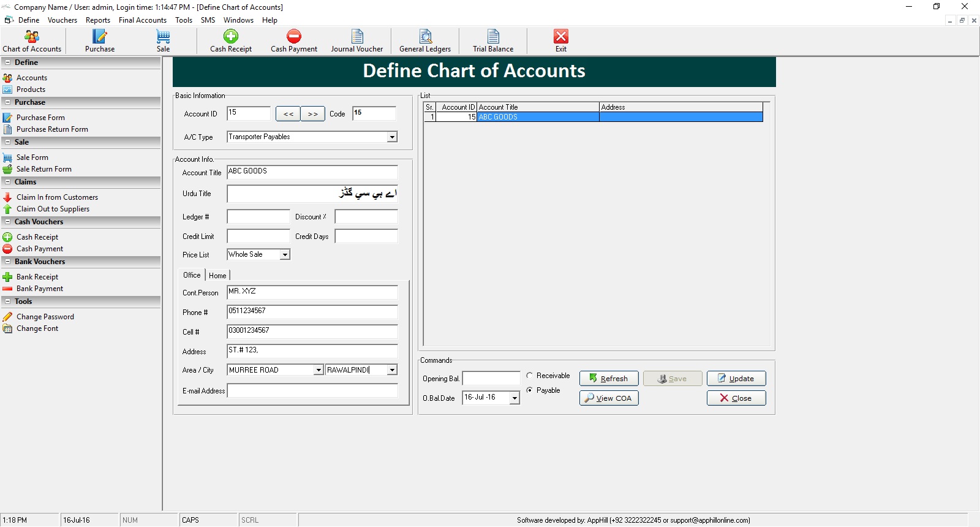980x527 pixels.
Task: Open General Ledgers from the toolbar
Action: click(x=425, y=41)
